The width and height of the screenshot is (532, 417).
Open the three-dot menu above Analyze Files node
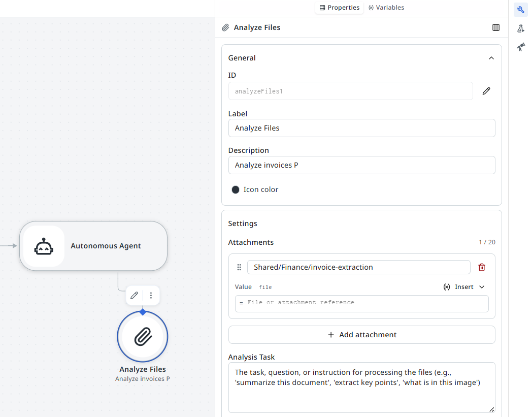(151, 295)
